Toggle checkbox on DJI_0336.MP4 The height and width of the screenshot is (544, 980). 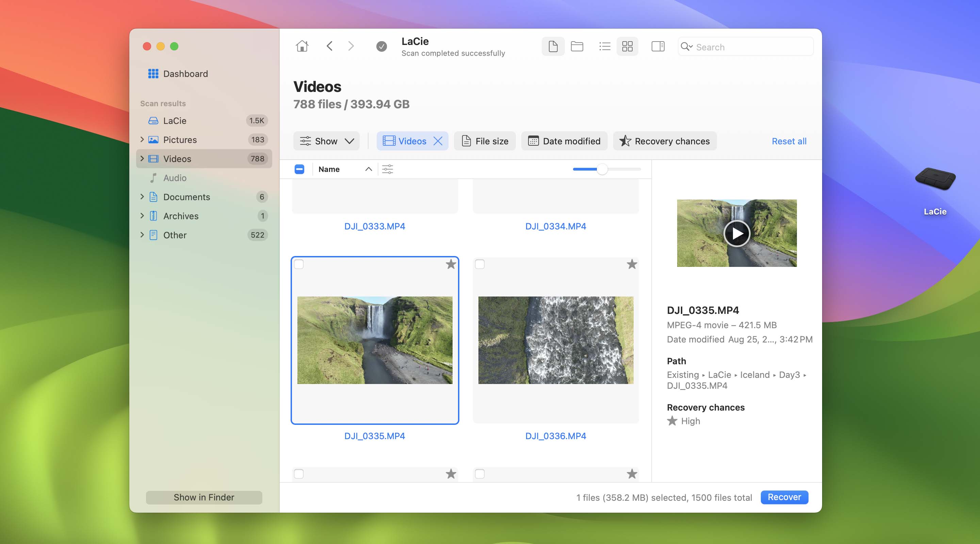coord(479,264)
